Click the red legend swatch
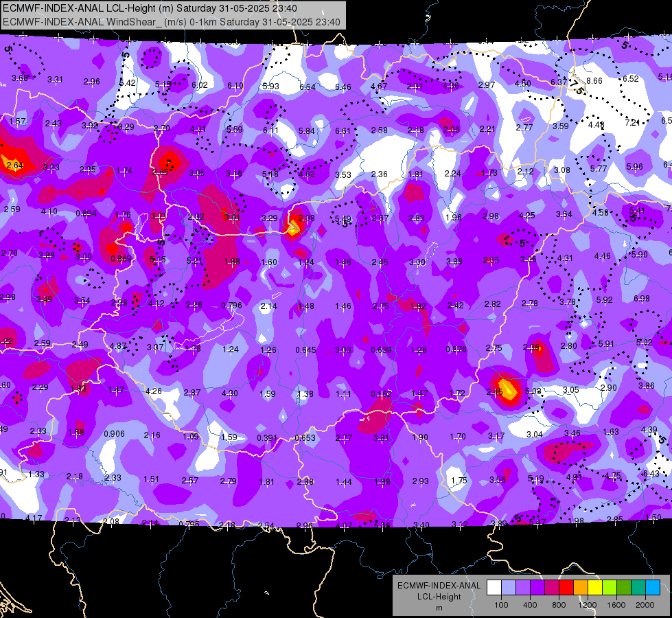Viewport: 672px width, 618px height. [x=566, y=588]
